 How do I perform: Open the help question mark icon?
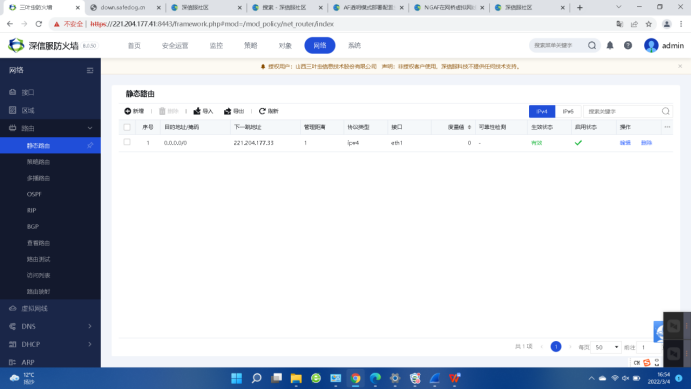click(628, 45)
